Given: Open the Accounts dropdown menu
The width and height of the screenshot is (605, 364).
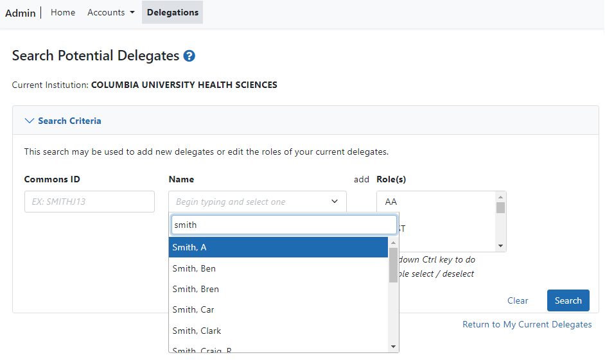Looking at the screenshot, I should pos(111,12).
